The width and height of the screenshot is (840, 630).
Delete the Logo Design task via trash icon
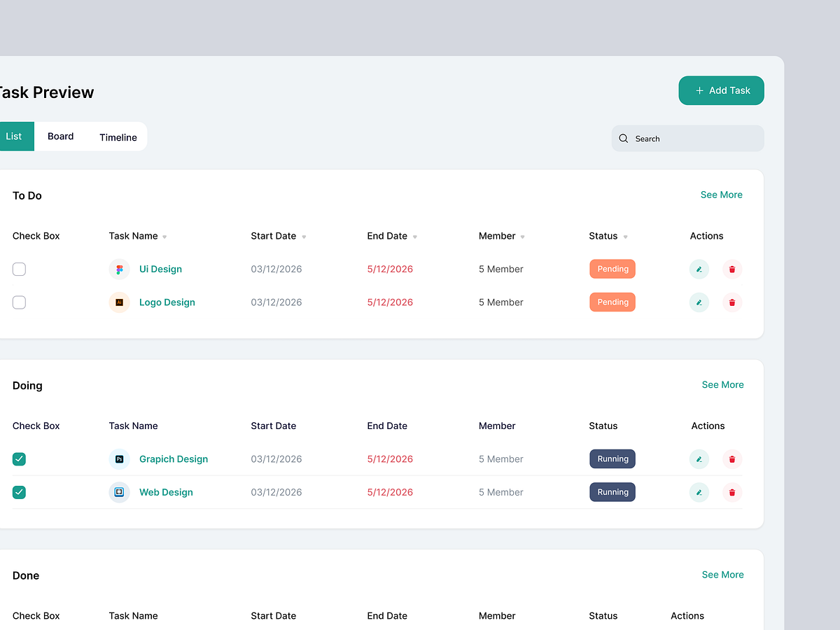pos(732,302)
